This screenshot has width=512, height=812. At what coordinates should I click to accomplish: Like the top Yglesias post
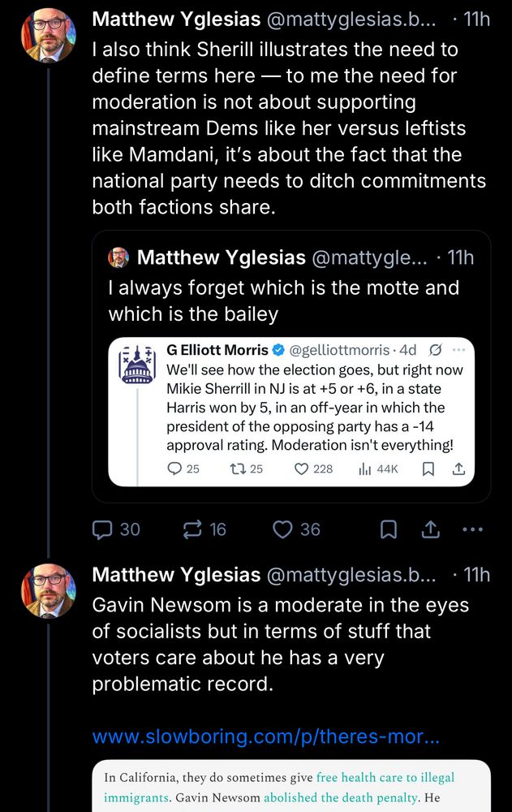284,529
